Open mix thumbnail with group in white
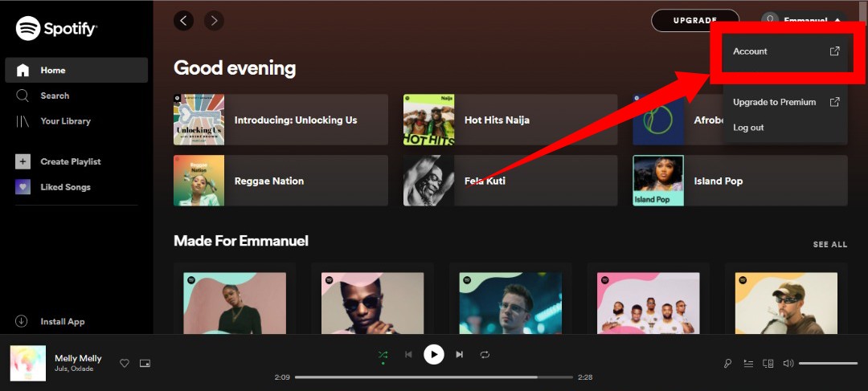Viewport: 868px width, 391px height. (x=649, y=303)
